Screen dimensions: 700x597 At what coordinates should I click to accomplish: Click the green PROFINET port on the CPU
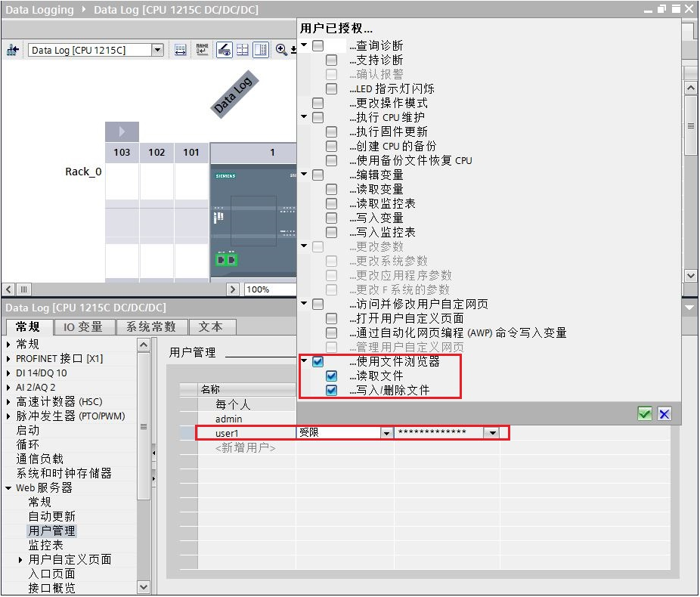point(226,259)
